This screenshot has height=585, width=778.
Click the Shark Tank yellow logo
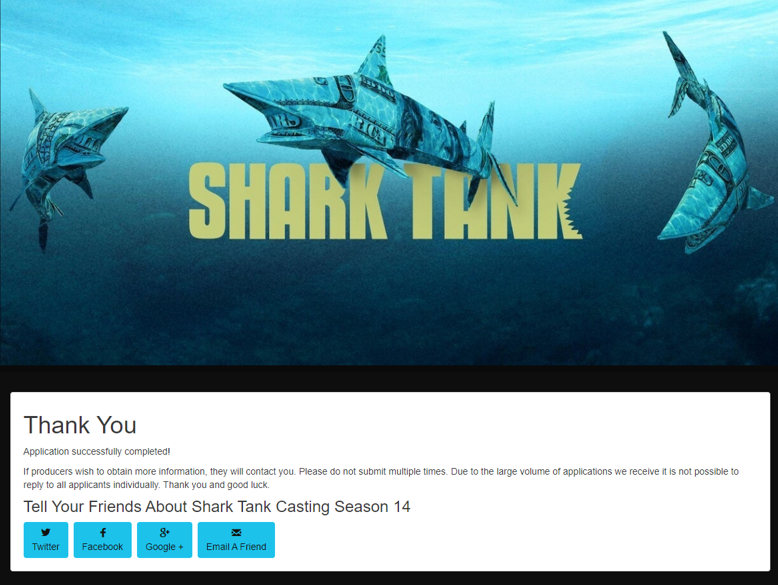coord(385,201)
